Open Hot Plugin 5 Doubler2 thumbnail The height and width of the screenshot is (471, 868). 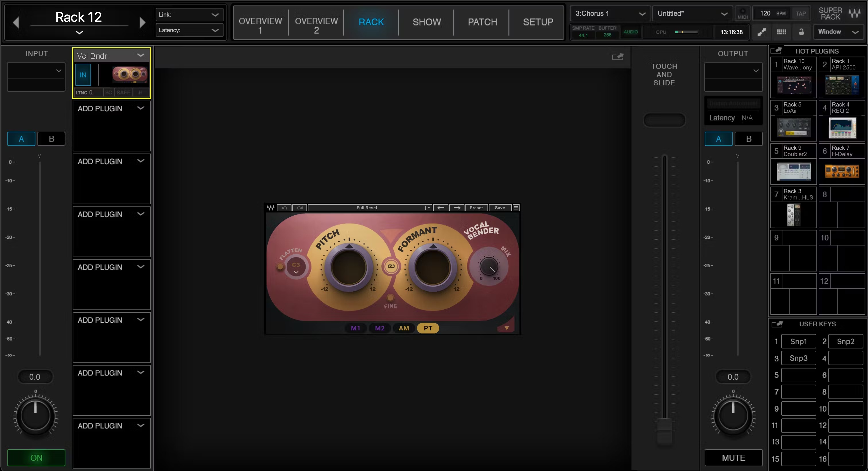coord(794,172)
